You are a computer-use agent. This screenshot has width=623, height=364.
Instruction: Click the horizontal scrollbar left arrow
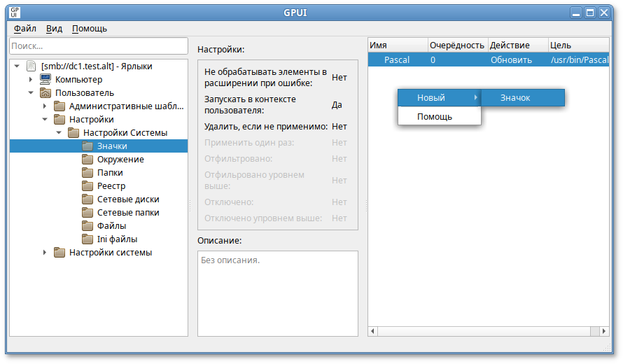click(372, 330)
